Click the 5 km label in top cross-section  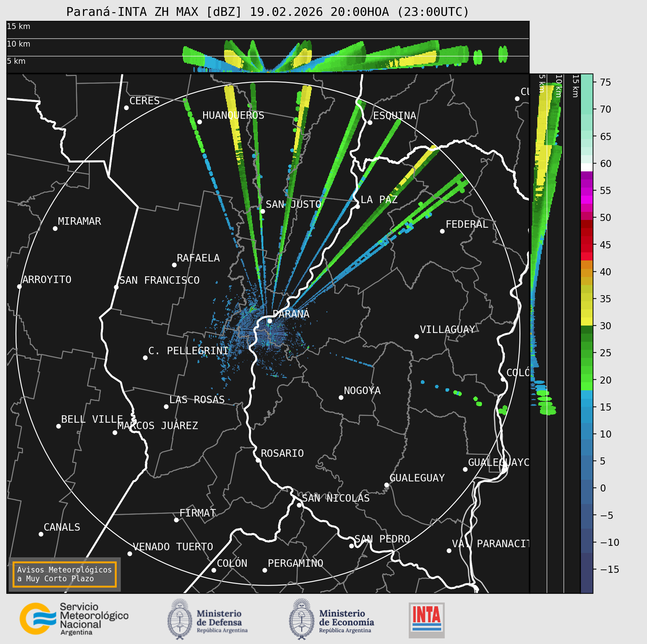click(16, 61)
